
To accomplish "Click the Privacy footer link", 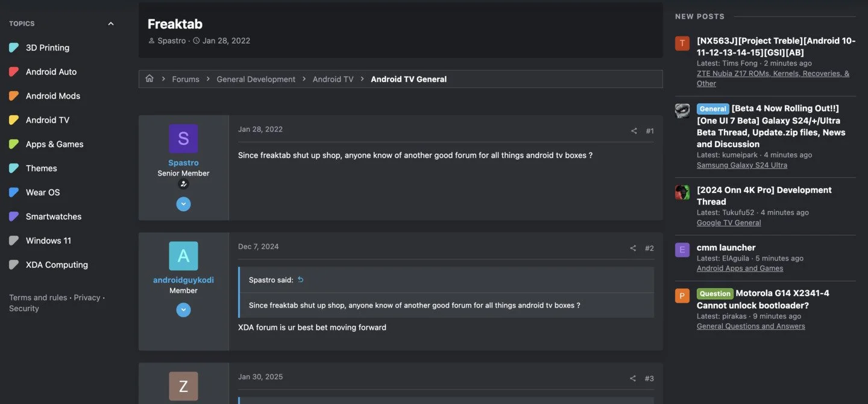I will click(87, 297).
